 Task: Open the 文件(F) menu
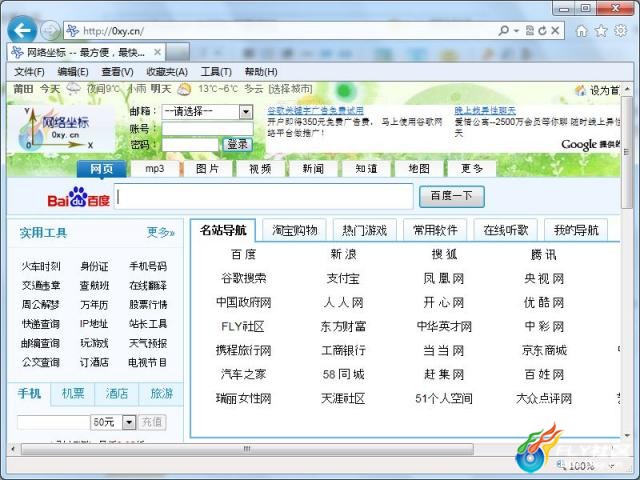29,72
